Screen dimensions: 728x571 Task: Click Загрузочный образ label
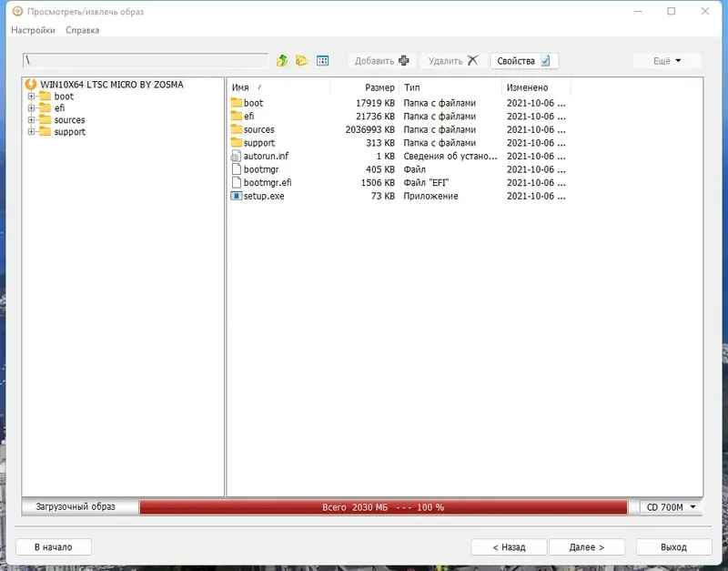(76, 507)
